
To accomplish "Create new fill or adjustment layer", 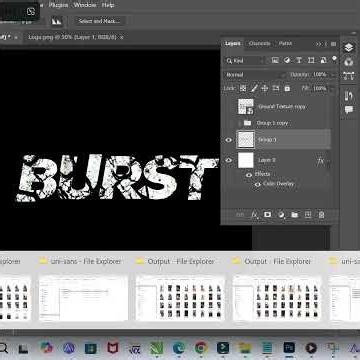I will click(x=281, y=215).
